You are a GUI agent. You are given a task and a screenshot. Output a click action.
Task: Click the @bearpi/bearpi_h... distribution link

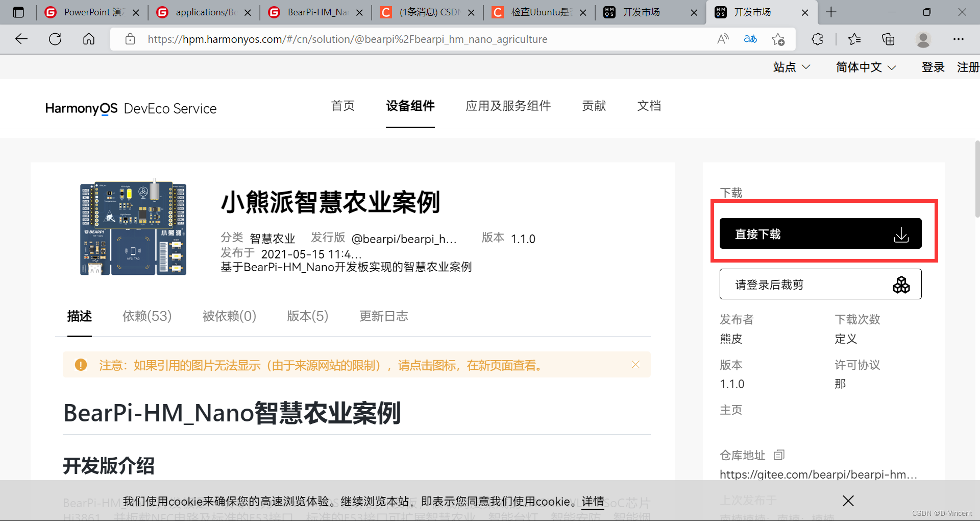pos(404,239)
